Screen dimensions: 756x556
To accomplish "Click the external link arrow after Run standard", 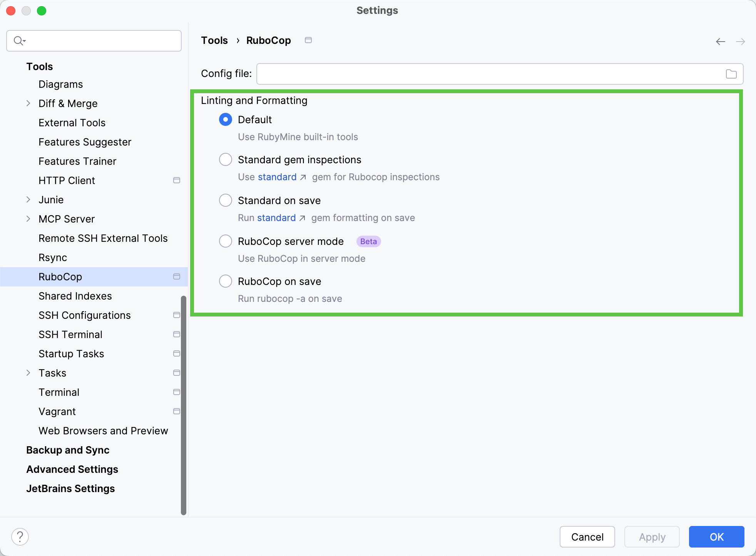I will tap(303, 218).
